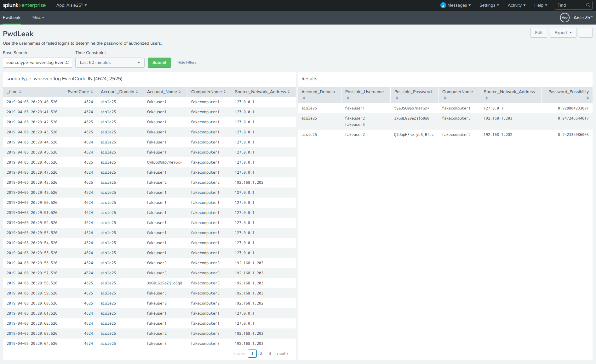This screenshot has width=596, height=364.
Task: Click Account_Name cell ty&BSQ@&b7meYGx*
Action: (164, 162)
